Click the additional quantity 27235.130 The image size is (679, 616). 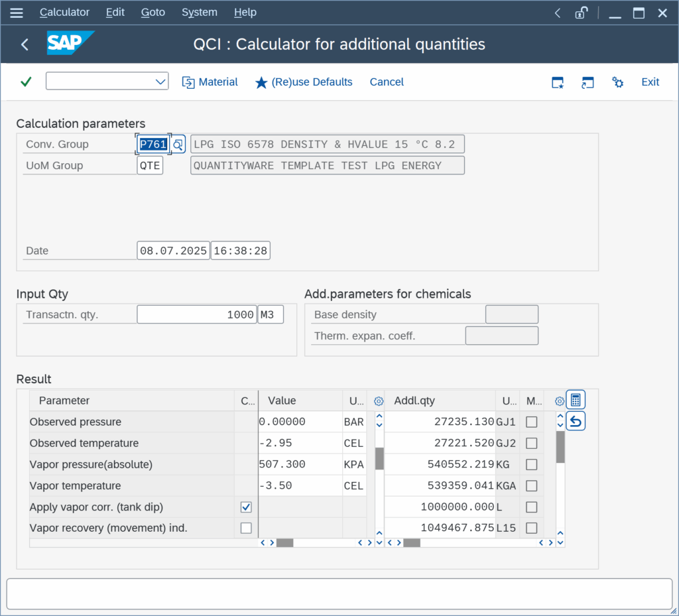440,422
